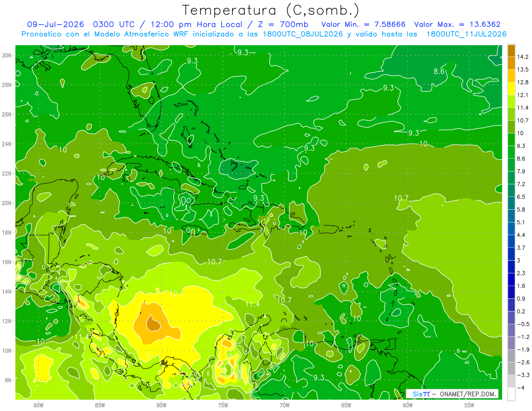Image resolution: width=532 pixels, height=411 pixels.
Task: Click the '7.9' colorbar scale value
Action: coord(521,172)
